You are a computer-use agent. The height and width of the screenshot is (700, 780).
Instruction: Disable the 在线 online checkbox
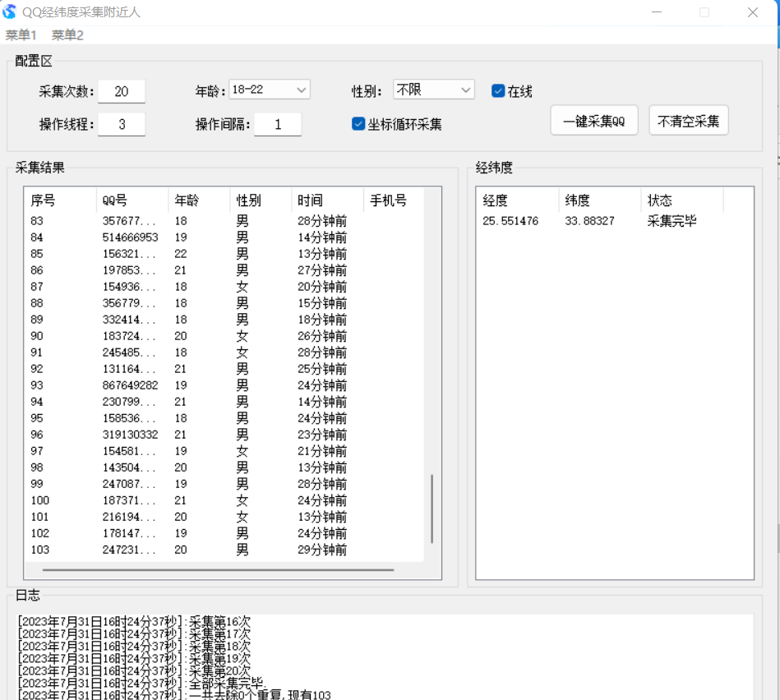point(497,91)
